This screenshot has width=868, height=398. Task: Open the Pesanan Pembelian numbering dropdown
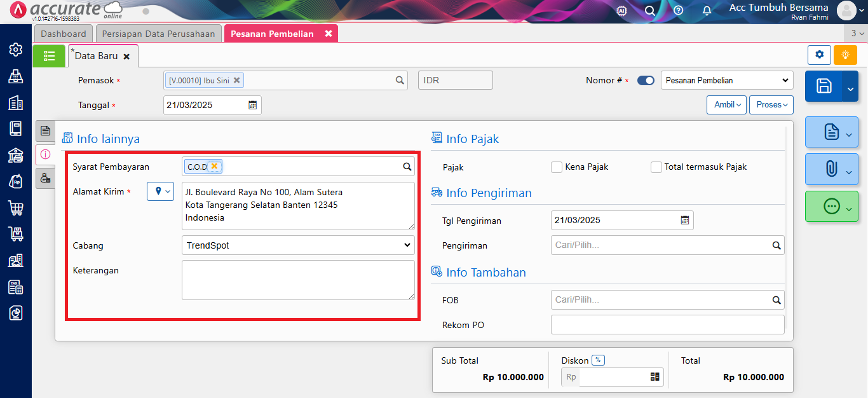pos(727,80)
